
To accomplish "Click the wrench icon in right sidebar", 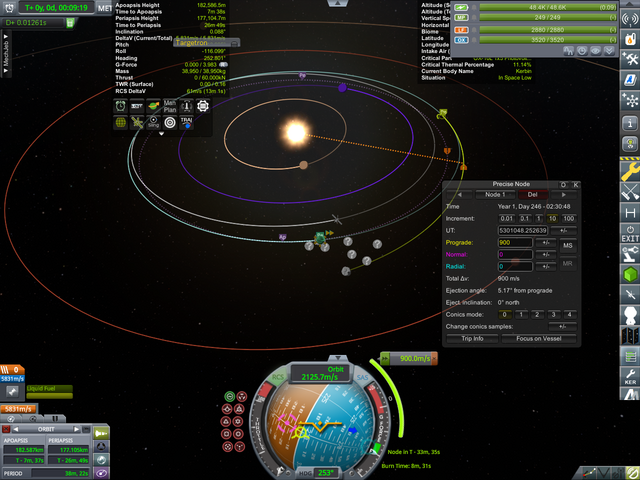I will tap(630, 173).
